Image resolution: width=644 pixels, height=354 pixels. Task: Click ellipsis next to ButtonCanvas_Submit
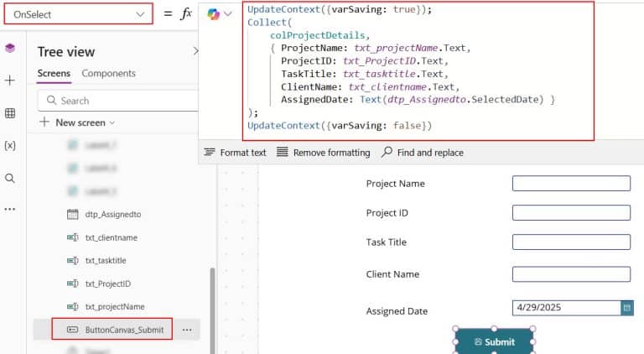187,330
